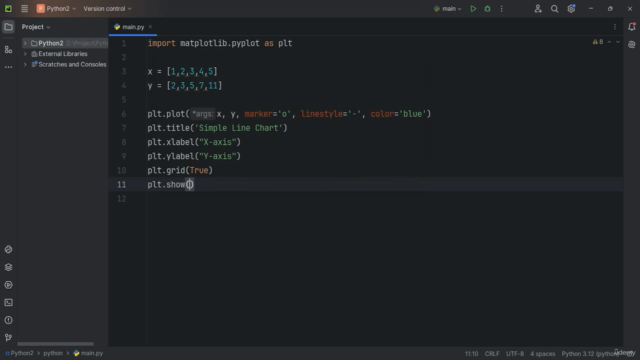Select External Libraries in tree
Viewport: 640px width, 360px height.
(x=63, y=54)
